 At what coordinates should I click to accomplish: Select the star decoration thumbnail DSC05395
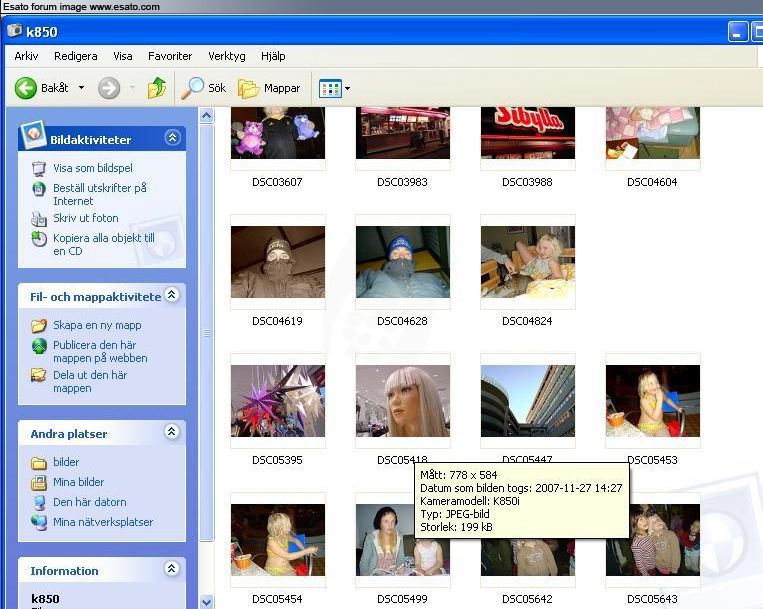click(278, 401)
